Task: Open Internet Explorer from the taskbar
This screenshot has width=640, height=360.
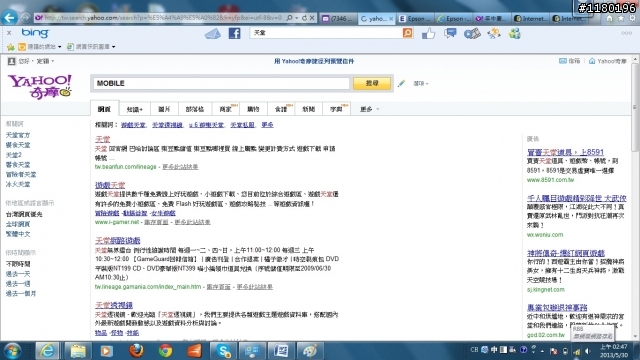Action: click(x=47, y=351)
